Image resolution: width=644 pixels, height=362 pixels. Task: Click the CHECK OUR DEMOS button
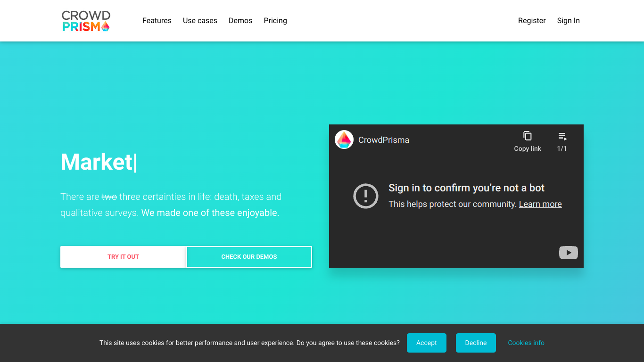coord(249,257)
